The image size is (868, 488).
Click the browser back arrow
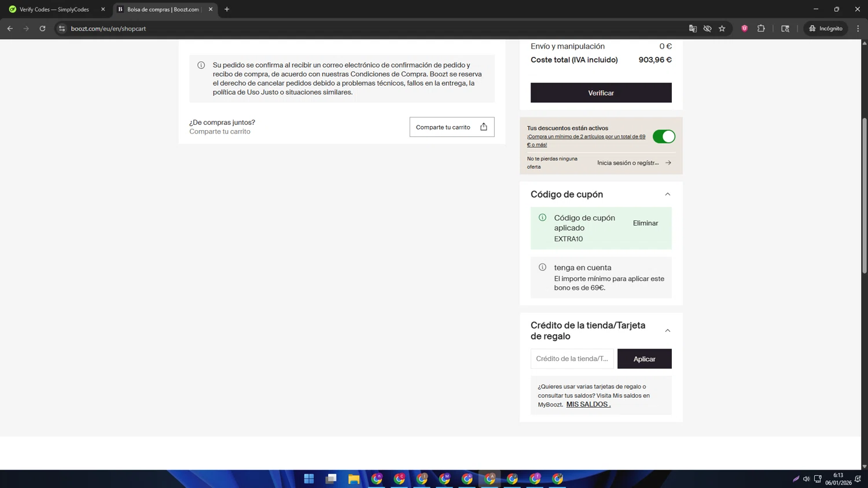[x=10, y=28]
